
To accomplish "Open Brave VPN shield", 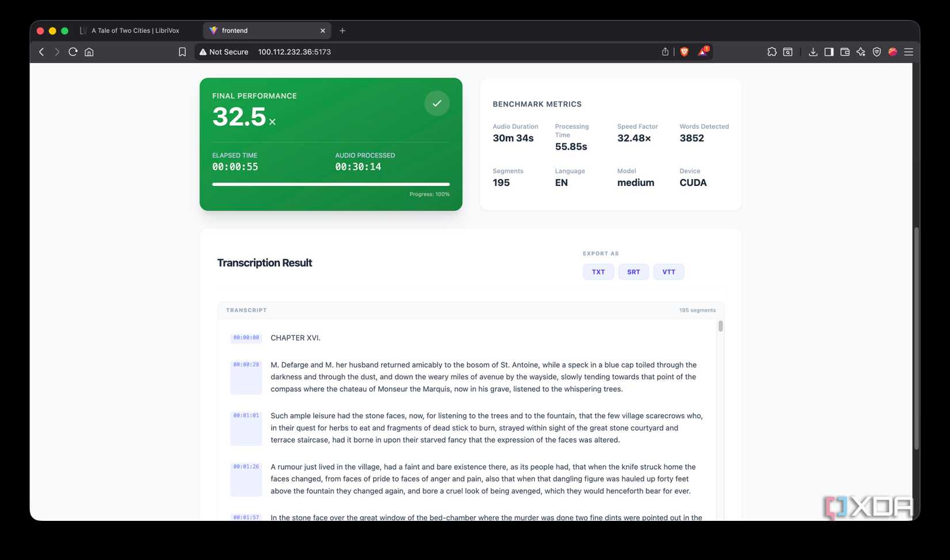I will pyautogui.click(x=876, y=52).
